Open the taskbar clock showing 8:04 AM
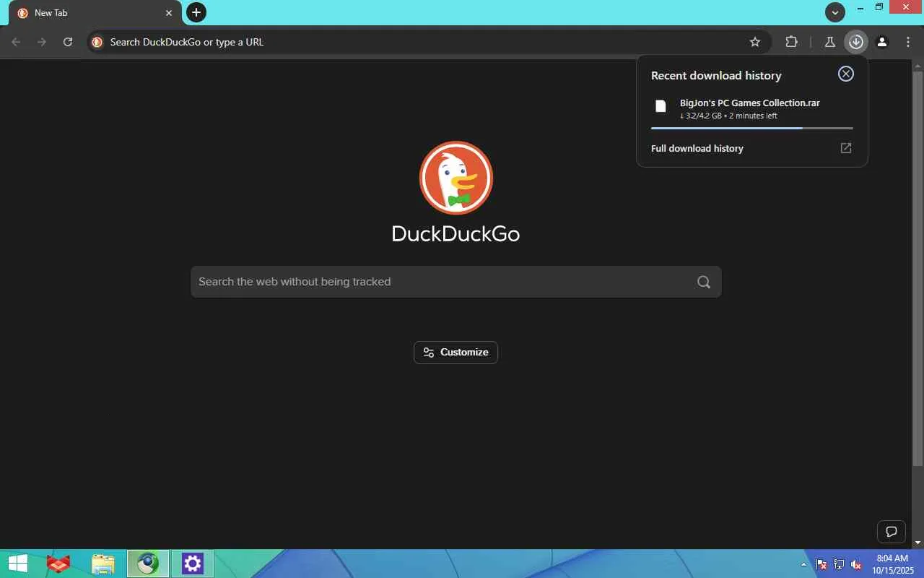This screenshot has width=924, height=578. 893,564
